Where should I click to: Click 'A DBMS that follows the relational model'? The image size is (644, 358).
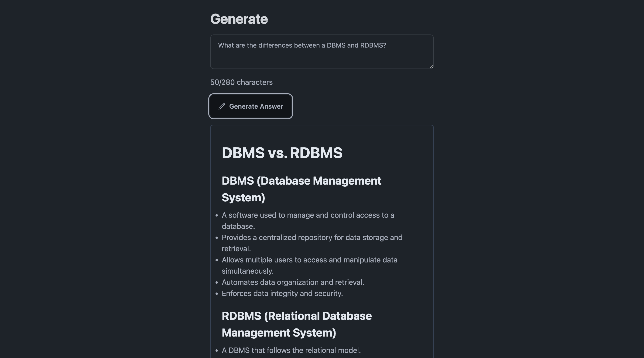(x=291, y=350)
